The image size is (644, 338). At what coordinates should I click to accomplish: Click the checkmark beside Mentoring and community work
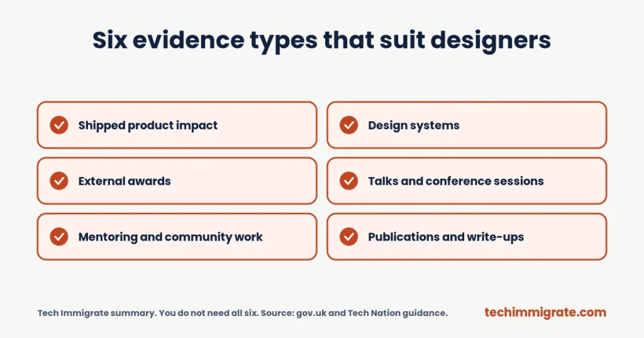click(x=58, y=237)
